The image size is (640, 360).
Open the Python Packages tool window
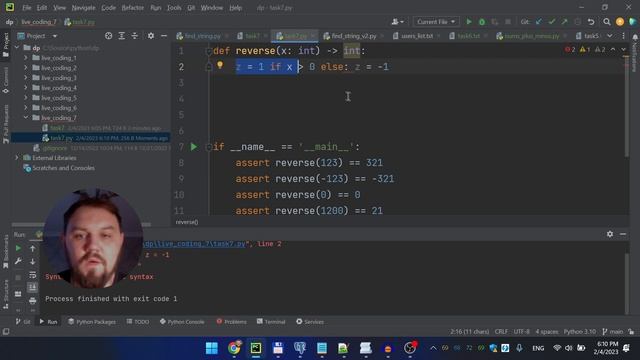[x=92, y=322]
